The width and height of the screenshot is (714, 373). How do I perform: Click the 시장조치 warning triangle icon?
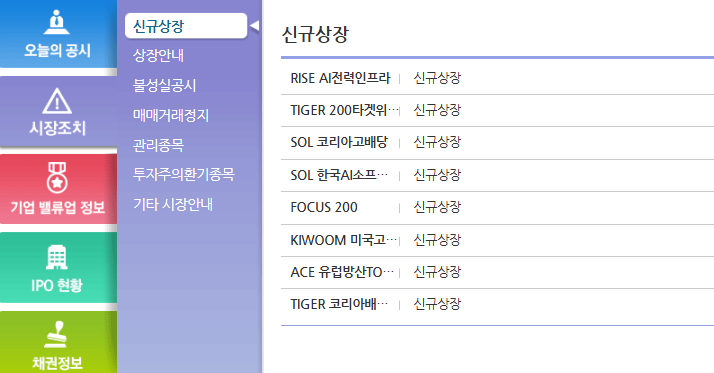(x=57, y=101)
